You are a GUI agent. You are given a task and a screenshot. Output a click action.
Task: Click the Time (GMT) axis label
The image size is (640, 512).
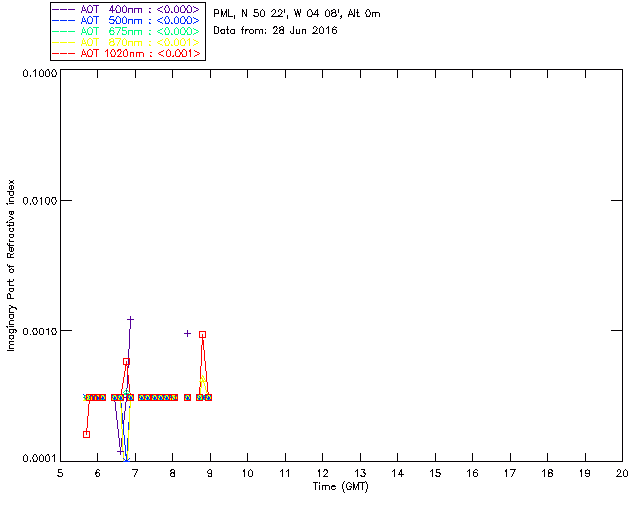[x=340, y=486]
